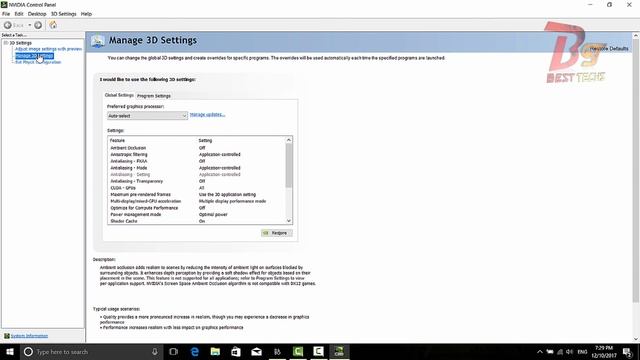Screen dimensions: 640x360
Task: Click the Back arrow icon in toolbar
Action: tap(7, 25)
